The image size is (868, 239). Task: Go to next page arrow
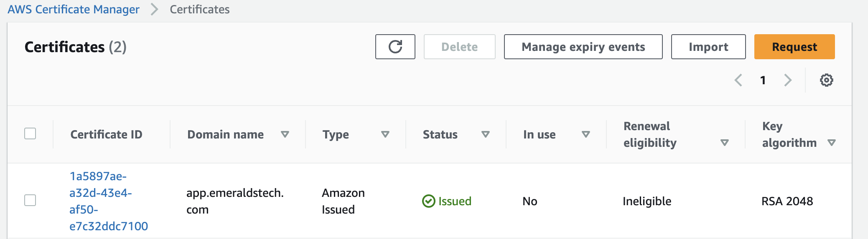click(x=788, y=80)
